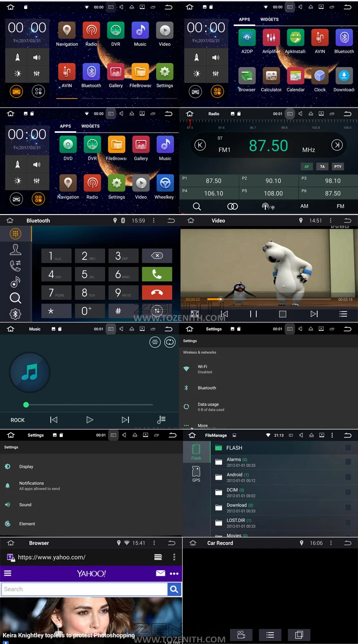The image size is (358, 644).
Task: Switch to FM band
Action: tap(341, 206)
